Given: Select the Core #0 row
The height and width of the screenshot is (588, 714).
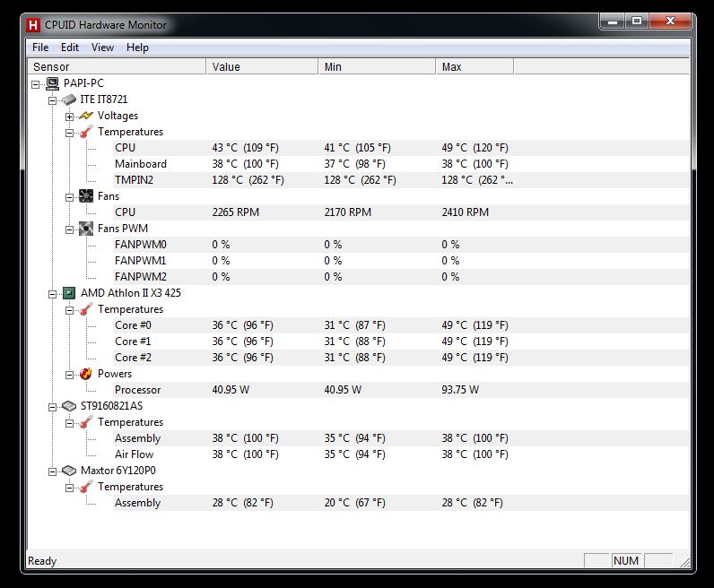Looking at the screenshot, I should [x=401, y=325].
